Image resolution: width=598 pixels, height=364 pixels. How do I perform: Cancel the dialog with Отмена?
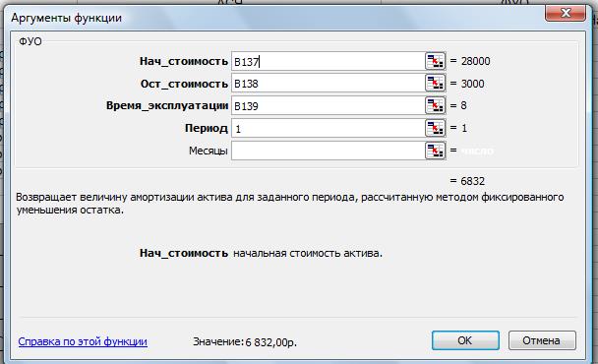click(542, 340)
